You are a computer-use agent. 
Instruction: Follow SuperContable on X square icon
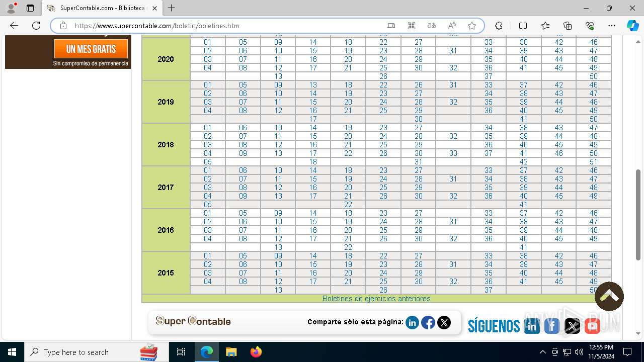coord(572,326)
